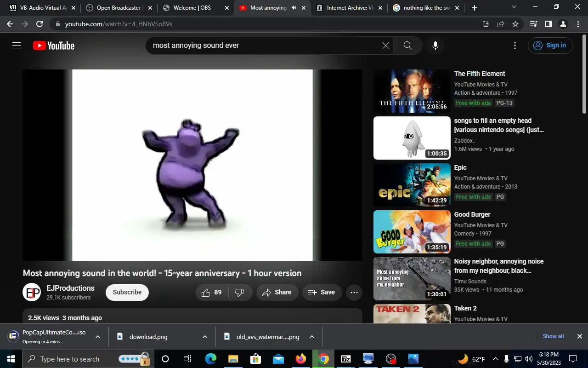This screenshot has width=588, height=368.
Task: Open Chrome three-dot menu
Action: pos(577,24)
